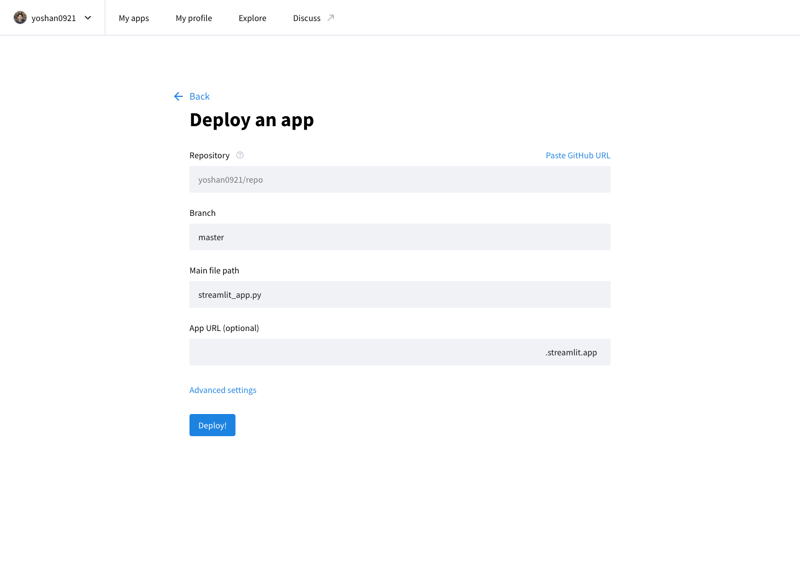Viewport: 800px width, 569px height.
Task: Click the external link arrow beside Discuss
Action: (x=331, y=17)
